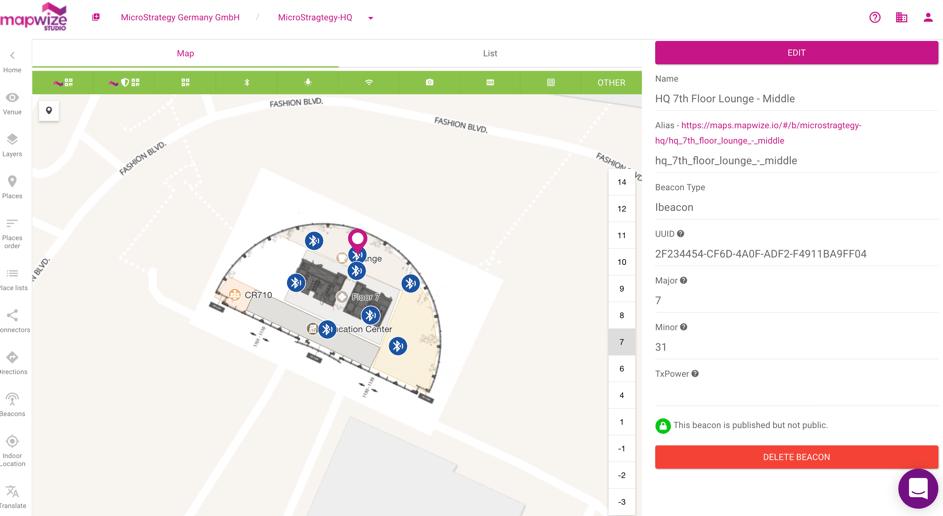Click the map location pin button
The width and height of the screenshot is (943, 516).
pyautogui.click(x=49, y=111)
